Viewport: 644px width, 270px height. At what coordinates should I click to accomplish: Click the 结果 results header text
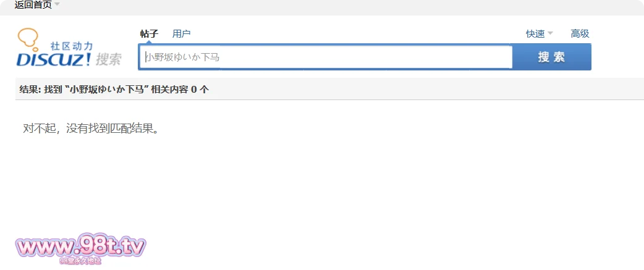pyautogui.click(x=30, y=90)
